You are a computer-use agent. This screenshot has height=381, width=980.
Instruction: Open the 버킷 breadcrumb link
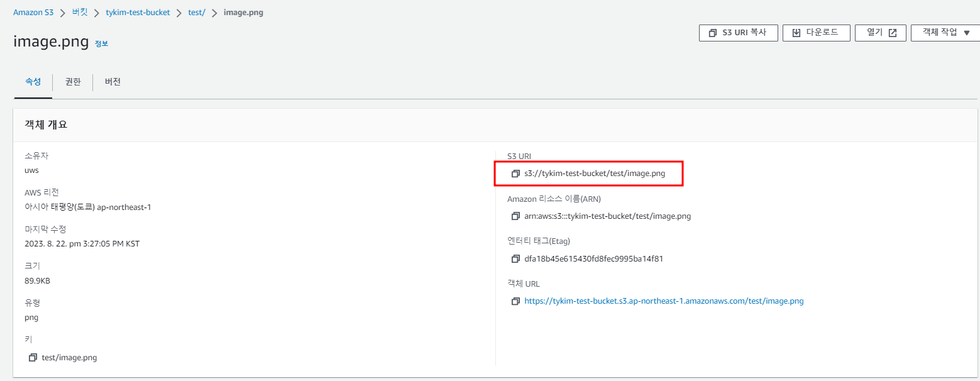coord(79,13)
